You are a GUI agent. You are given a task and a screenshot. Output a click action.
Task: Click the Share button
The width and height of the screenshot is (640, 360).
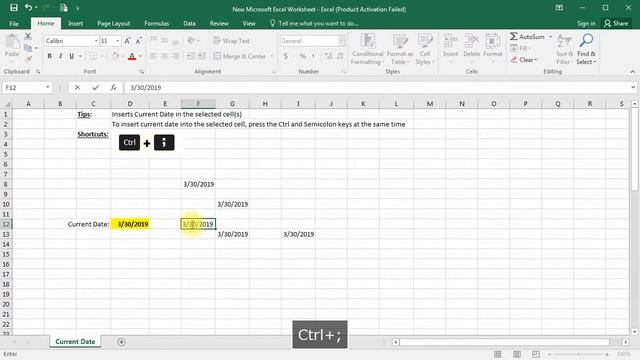point(616,24)
